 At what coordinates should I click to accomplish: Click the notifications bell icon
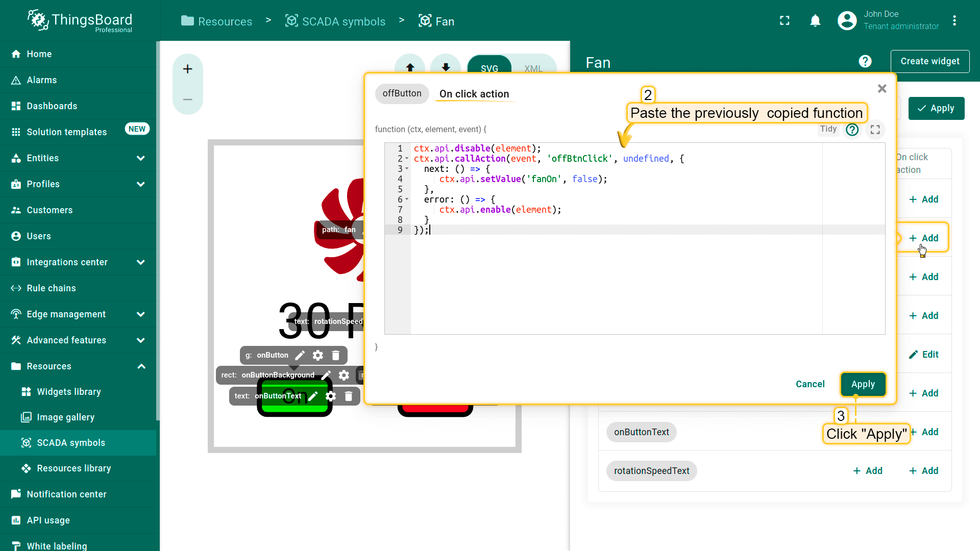(x=815, y=20)
